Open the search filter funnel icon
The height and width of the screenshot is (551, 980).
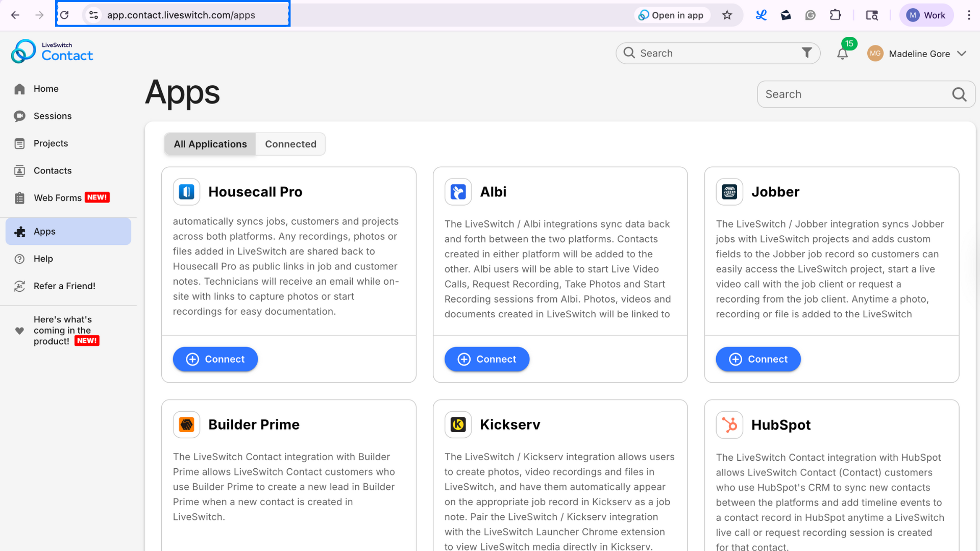[806, 53]
